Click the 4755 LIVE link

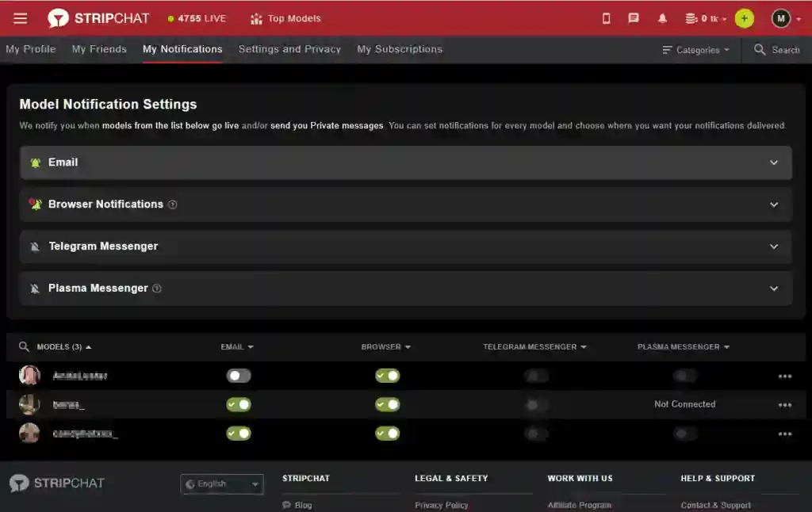pyautogui.click(x=197, y=19)
